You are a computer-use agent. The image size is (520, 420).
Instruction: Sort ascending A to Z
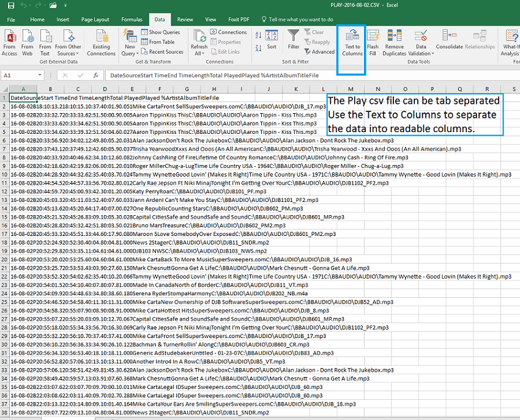(x=258, y=35)
